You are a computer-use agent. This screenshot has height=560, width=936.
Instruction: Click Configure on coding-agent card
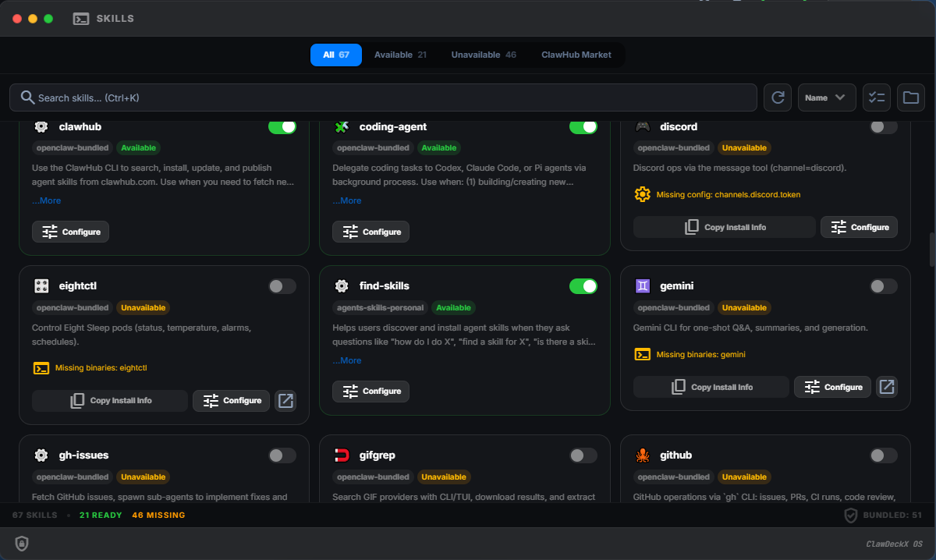pos(370,232)
